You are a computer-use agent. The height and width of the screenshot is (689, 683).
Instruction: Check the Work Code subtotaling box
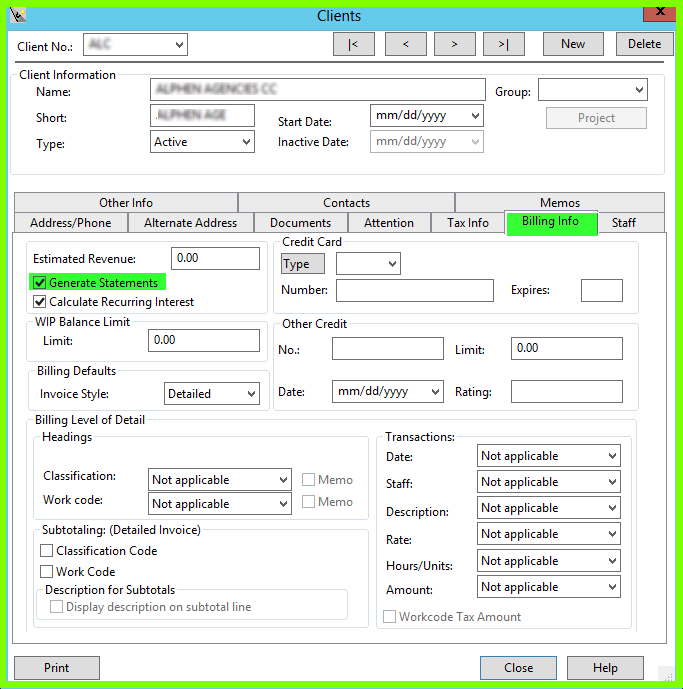pyautogui.click(x=47, y=572)
